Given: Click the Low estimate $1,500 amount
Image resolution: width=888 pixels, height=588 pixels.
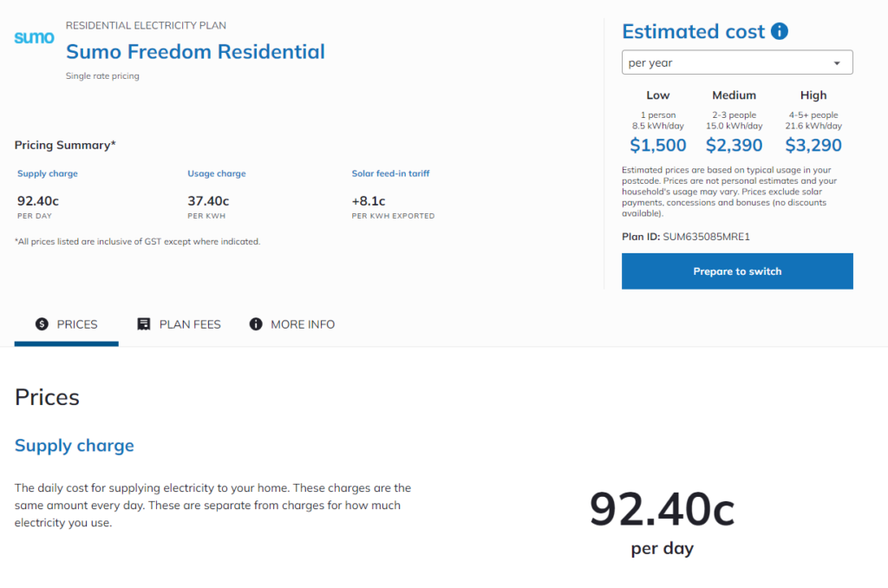Looking at the screenshot, I should coord(657,145).
